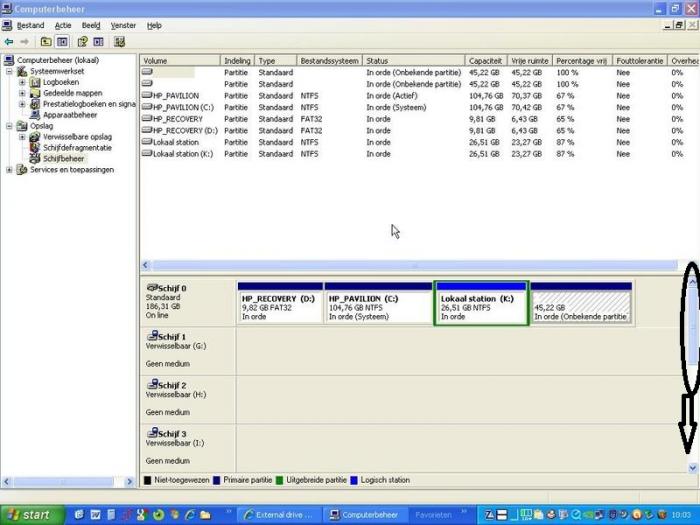Expand the Logboeken node
700x525 pixels.
[22, 82]
